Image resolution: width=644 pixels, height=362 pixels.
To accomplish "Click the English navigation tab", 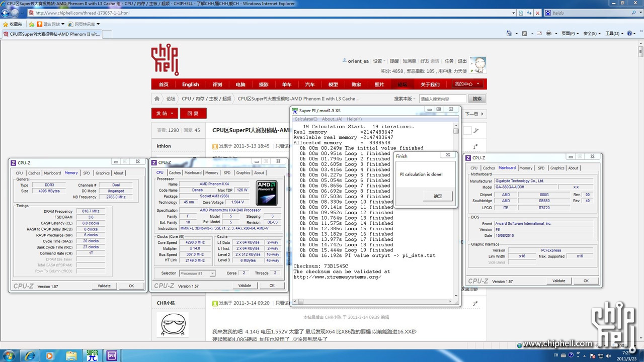I will [x=190, y=84].
